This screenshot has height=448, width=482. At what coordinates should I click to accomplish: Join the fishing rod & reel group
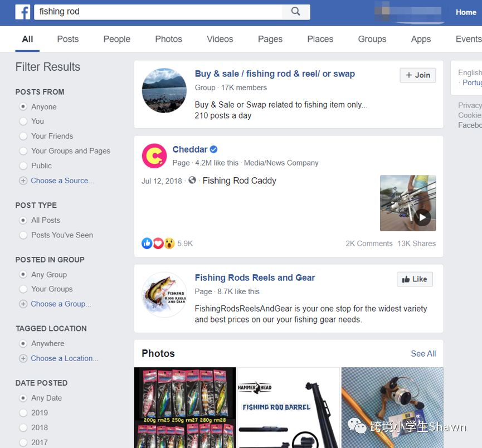(x=418, y=75)
